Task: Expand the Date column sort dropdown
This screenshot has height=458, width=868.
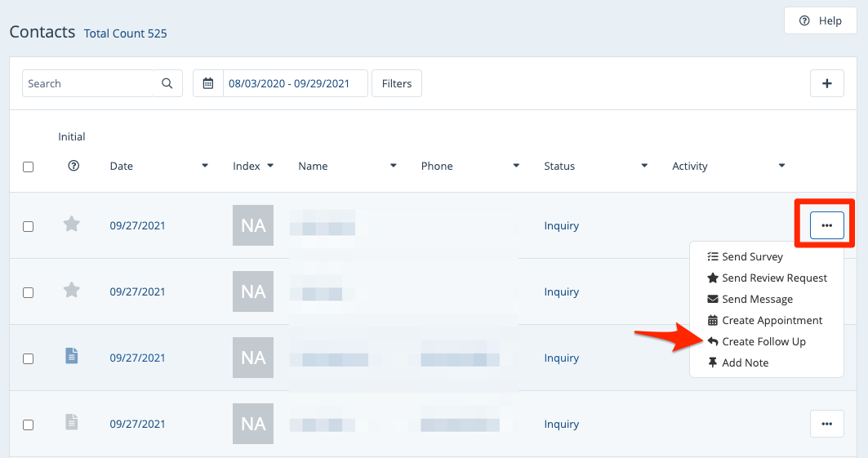Action: [205, 167]
